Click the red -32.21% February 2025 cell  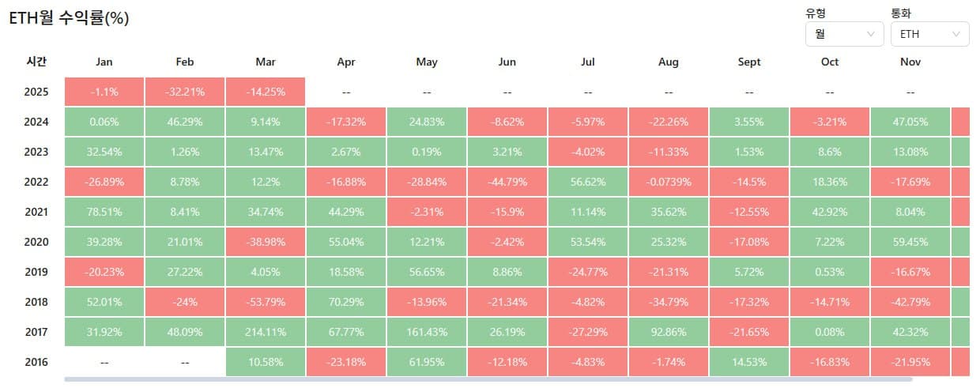185,92
